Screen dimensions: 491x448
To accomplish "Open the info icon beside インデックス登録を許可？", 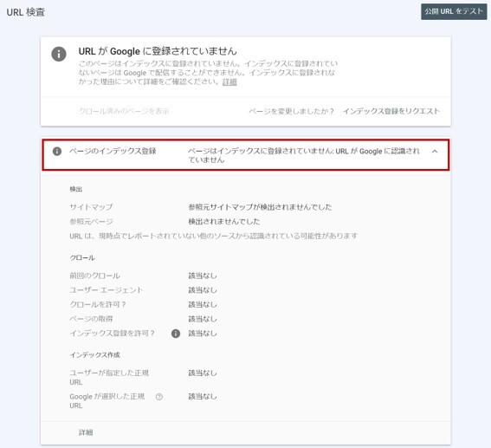I will pyautogui.click(x=176, y=334).
